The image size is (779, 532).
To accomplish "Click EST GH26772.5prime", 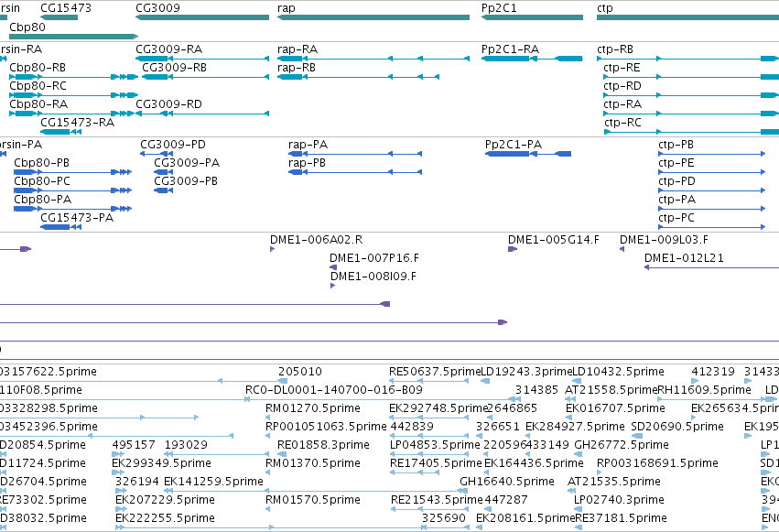I will [x=622, y=445].
